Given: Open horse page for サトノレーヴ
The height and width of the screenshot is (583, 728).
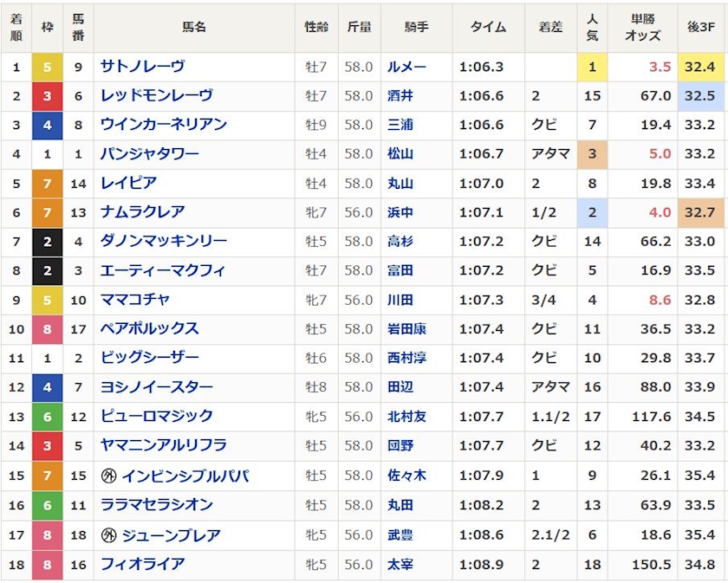Looking at the screenshot, I should point(142,66).
